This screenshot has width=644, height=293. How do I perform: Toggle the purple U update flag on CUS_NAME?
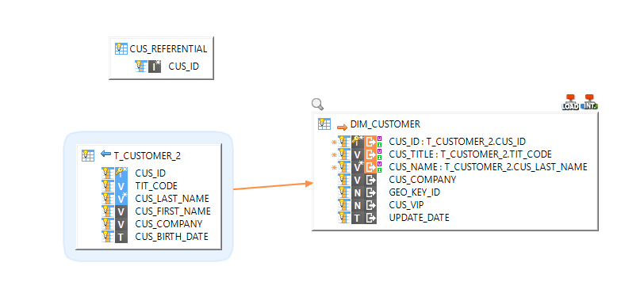(x=379, y=164)
